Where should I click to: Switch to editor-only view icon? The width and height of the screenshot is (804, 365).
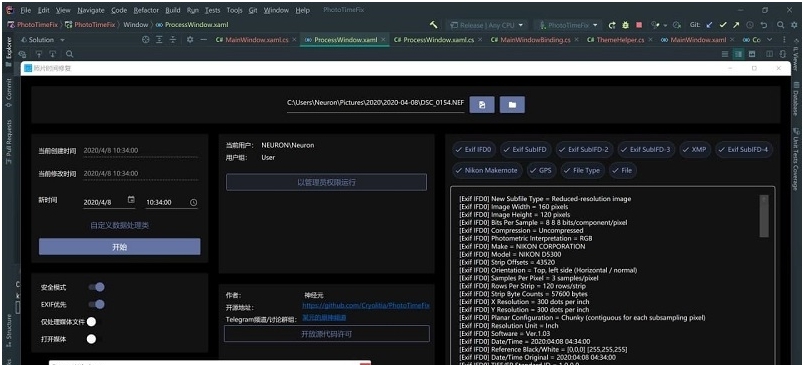(x=725, y=54)
